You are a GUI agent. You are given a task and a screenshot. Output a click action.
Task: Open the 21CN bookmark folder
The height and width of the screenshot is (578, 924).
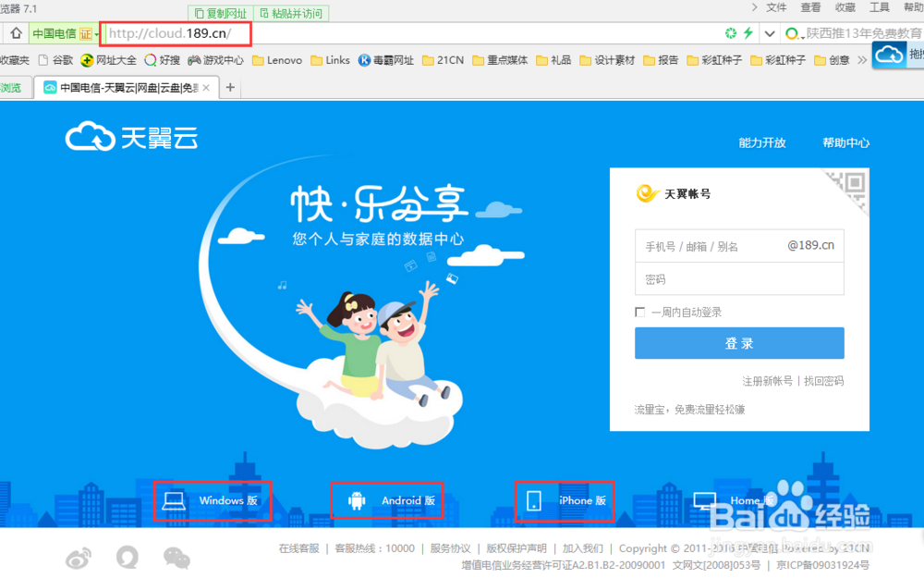[444, 60]
